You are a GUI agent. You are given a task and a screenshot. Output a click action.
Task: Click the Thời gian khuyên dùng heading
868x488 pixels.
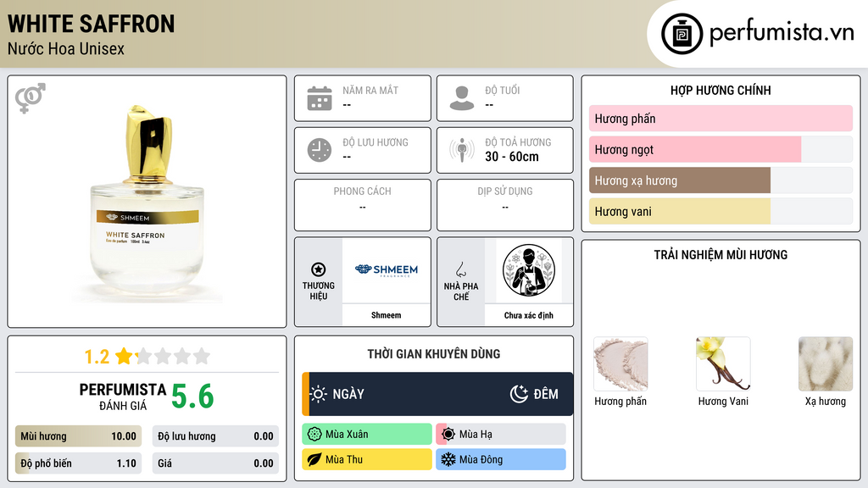point(434,354)
